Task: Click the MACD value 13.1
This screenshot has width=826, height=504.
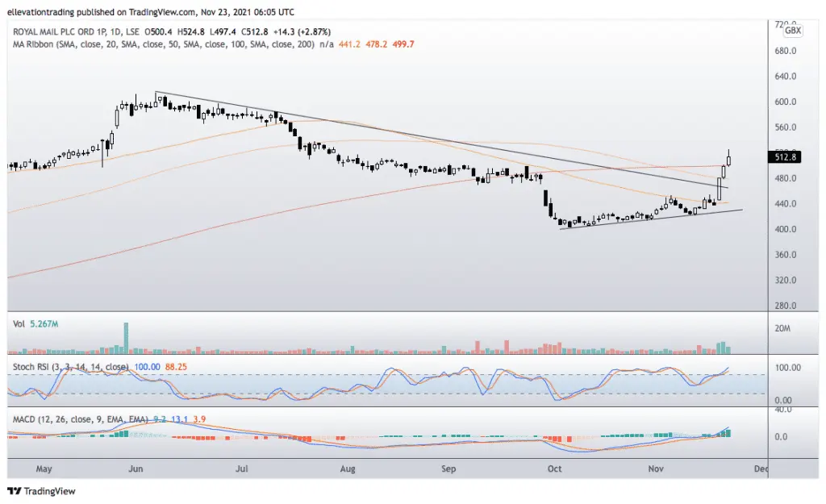Action: 179,419
